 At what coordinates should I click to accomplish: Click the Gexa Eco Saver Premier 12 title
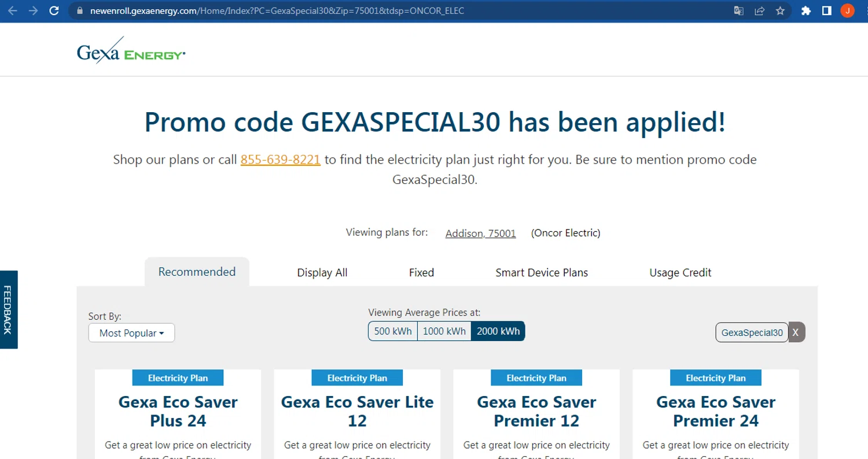pos(536,411)
